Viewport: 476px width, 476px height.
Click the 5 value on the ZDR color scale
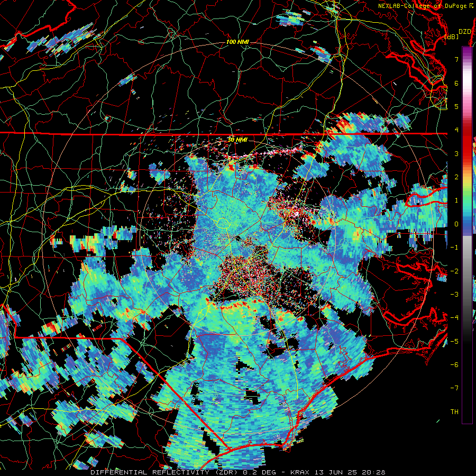456,106
